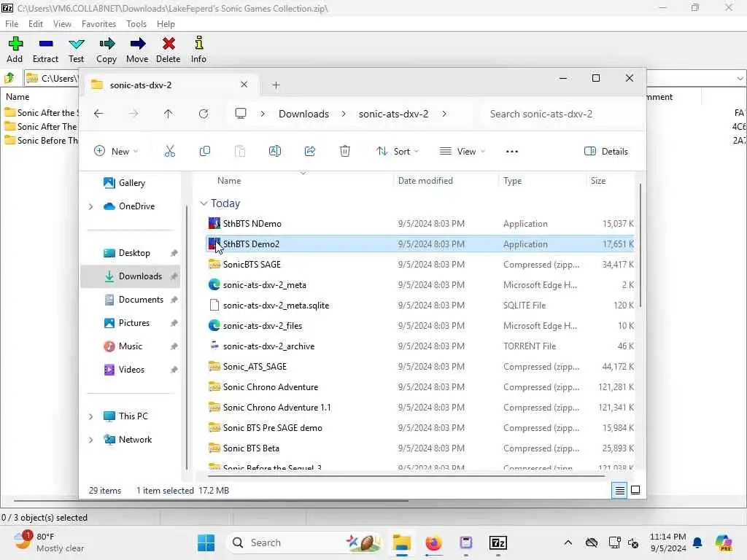Go up one folder in 7-Zip address bar
The width and height of the screenshot is (747, 560).
(x=9, y=77)
